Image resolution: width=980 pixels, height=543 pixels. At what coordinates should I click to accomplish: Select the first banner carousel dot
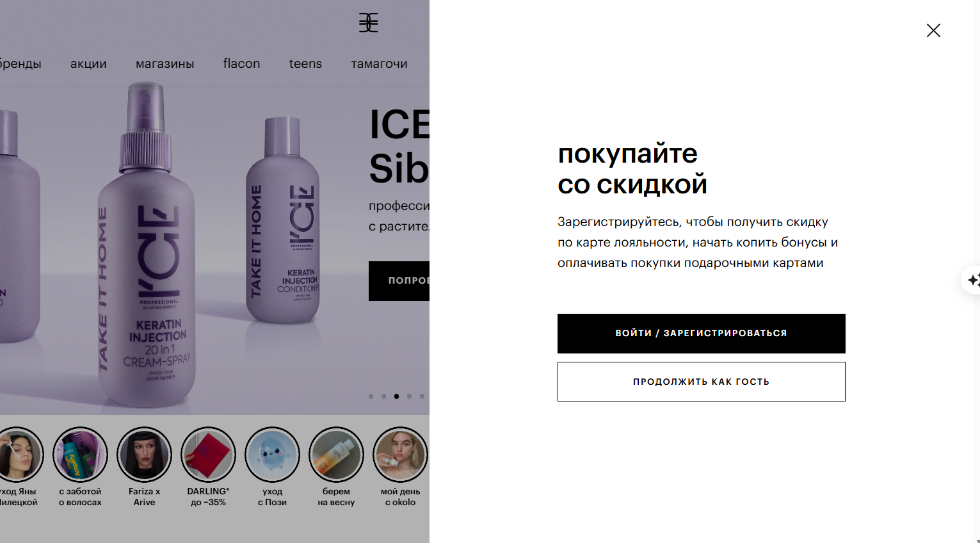tap(371, 396)
